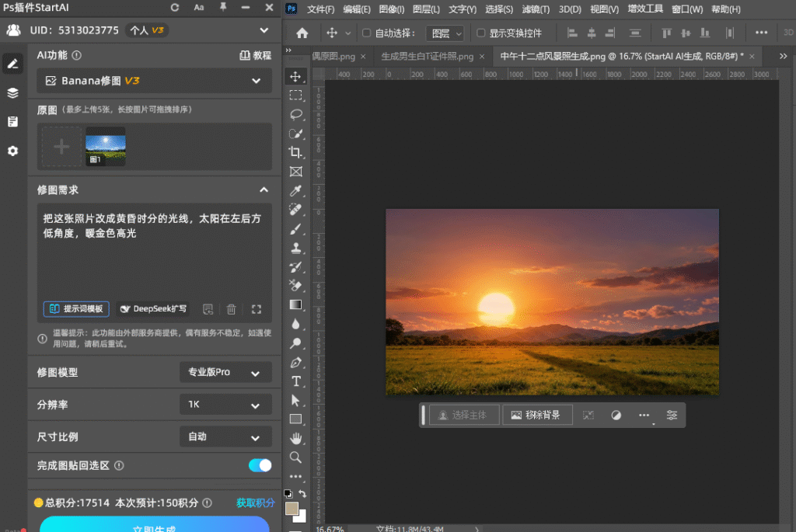
Task: Open the 尺寸比例 自动 dropdown
Action: [x=225, y=436]
